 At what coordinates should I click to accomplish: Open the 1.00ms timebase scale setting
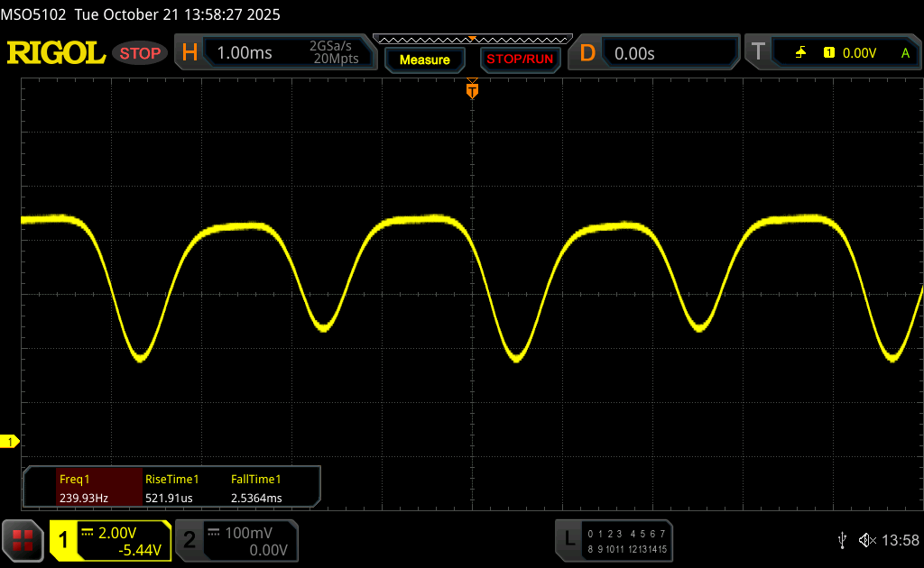click(245, 53)
